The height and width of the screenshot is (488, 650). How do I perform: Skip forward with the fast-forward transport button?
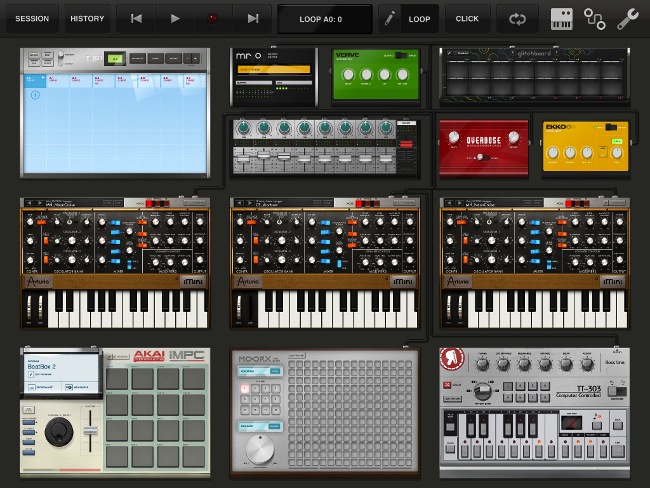pos(252,19)
